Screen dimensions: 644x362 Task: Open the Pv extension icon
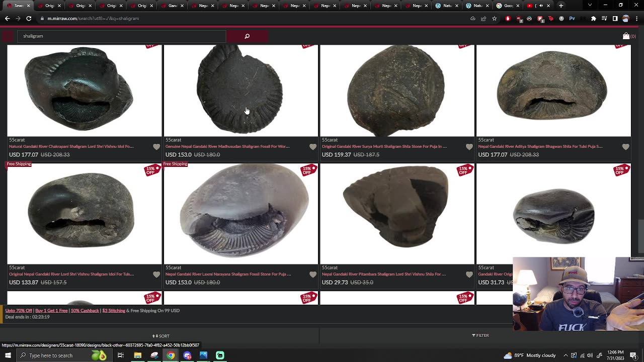(572, 19)
